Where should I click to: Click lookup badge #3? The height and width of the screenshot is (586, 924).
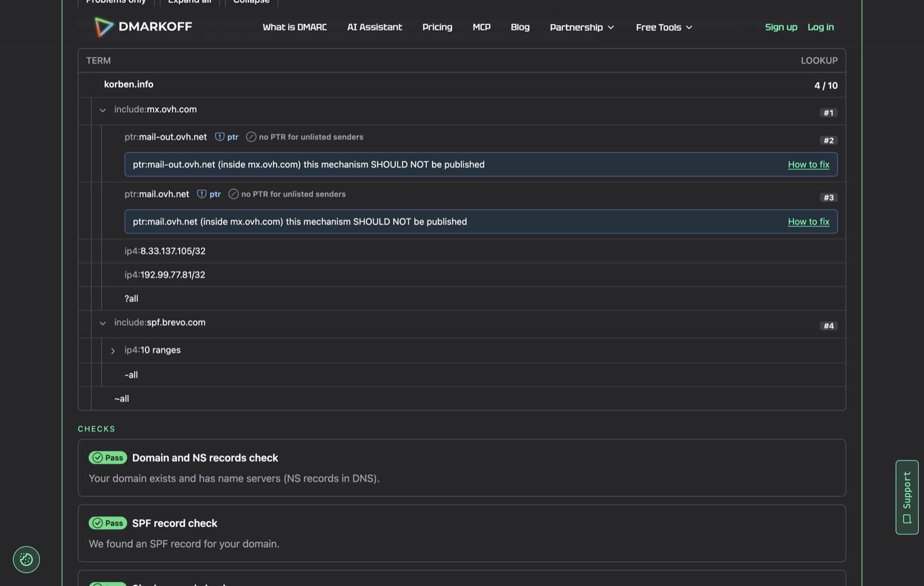(829, 198)
